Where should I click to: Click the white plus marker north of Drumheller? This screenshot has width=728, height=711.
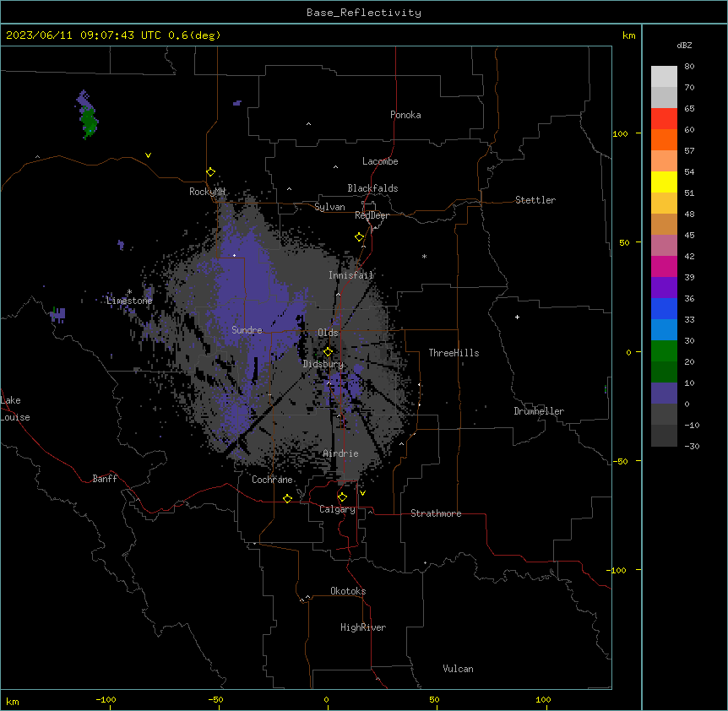click(x=517, y=317)
